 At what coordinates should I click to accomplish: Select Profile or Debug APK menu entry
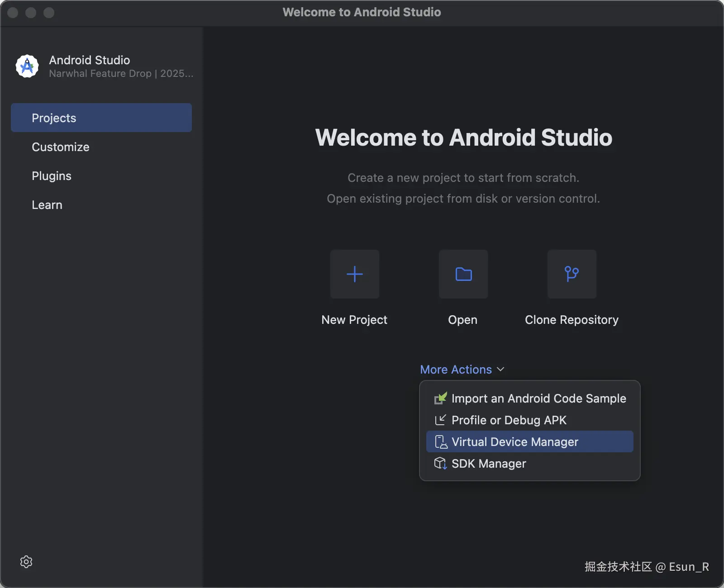(x=530, y=420)
